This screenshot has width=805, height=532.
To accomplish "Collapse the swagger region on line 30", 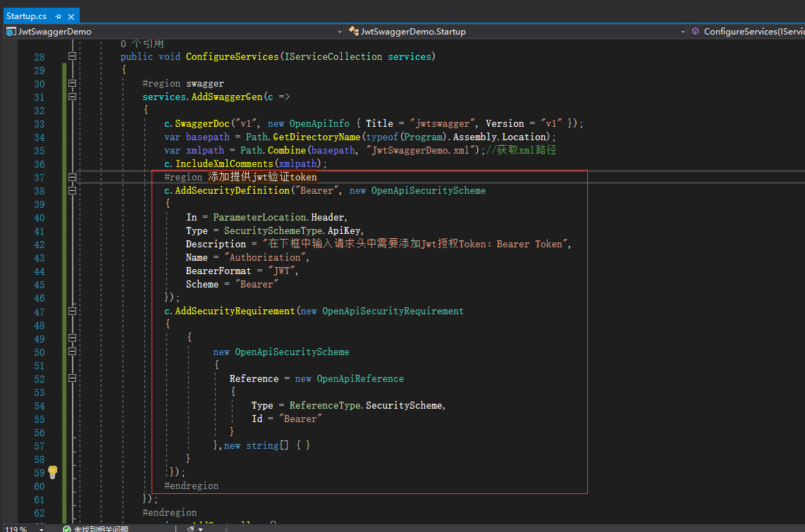I will (72, 83).
